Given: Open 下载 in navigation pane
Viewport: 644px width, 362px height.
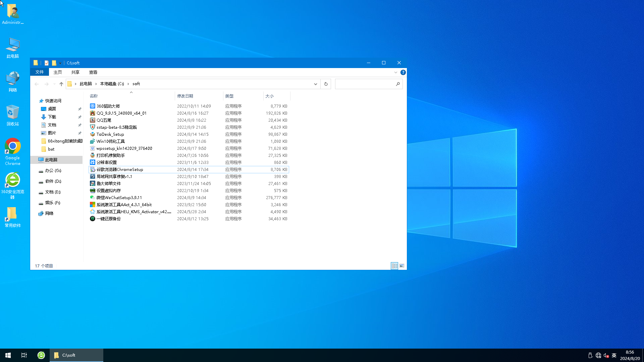Looking at the screenshot, I should click(52, 117).
